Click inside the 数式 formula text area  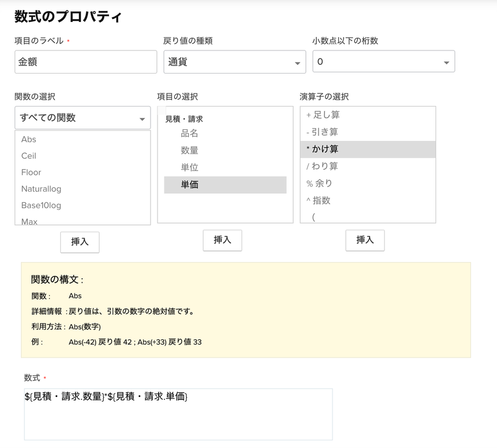coord(178,414)
